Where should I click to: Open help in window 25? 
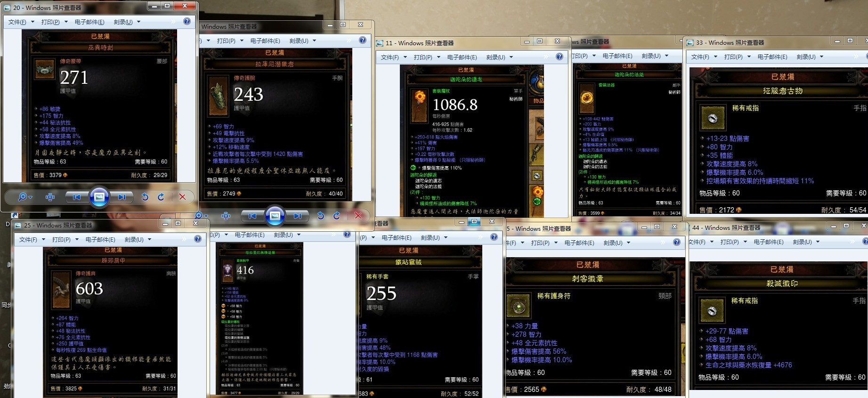click(x=198, y=239)
